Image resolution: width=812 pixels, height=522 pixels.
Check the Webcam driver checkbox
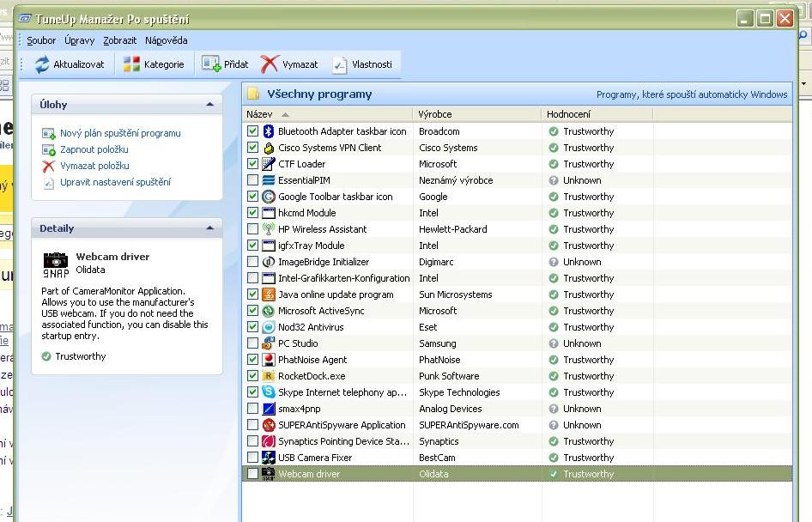(x=252, y=474)
